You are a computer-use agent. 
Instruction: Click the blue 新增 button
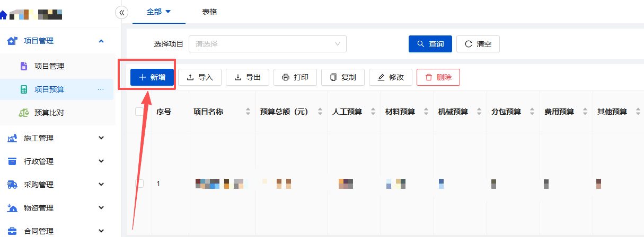tap(152, 77)
